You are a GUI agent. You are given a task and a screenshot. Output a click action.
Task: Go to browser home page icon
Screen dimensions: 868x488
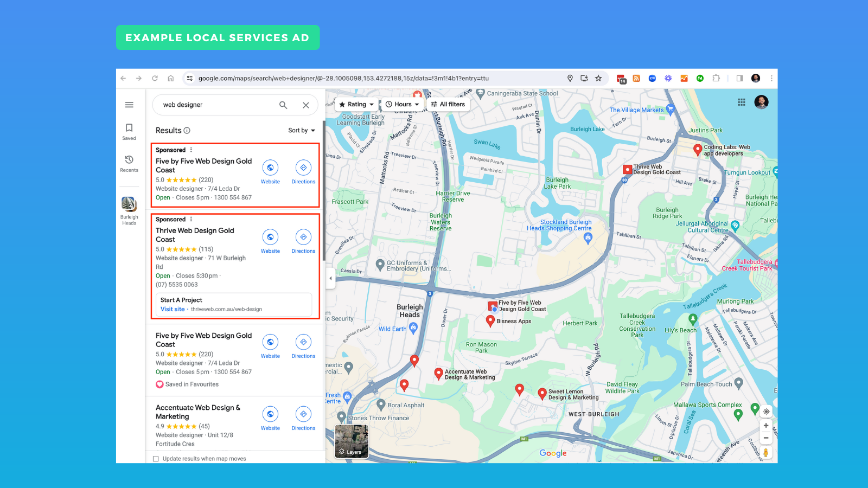point(170,78)
